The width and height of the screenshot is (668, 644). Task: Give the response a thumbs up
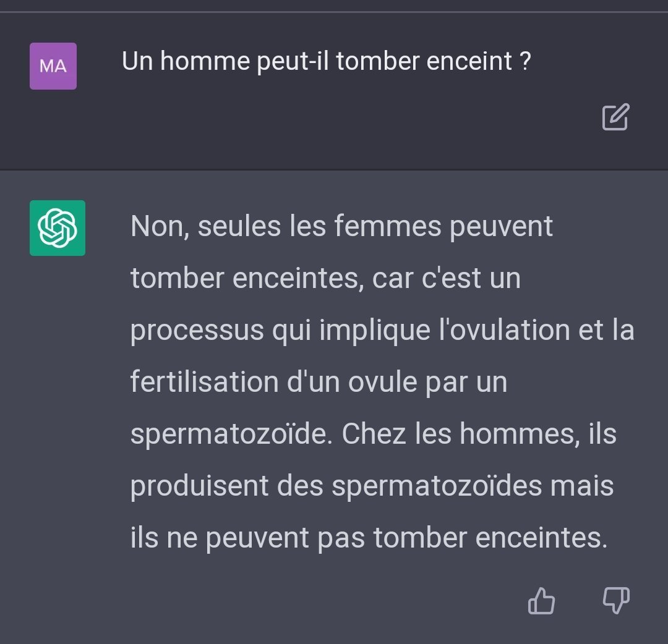pyautogui.click(x=541, y=601)
